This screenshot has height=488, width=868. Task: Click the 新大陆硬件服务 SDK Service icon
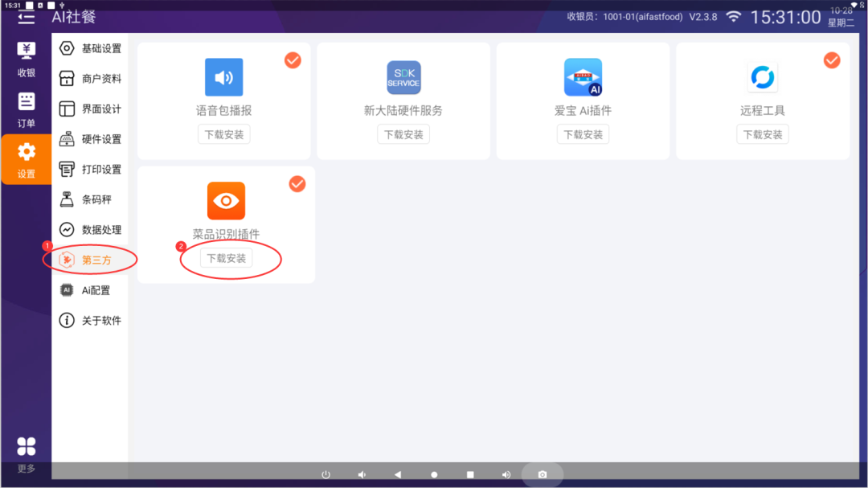403,77
